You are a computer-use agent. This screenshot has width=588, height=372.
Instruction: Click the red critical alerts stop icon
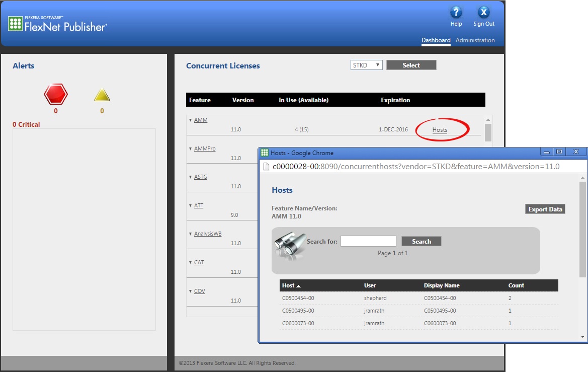[56, 94]
